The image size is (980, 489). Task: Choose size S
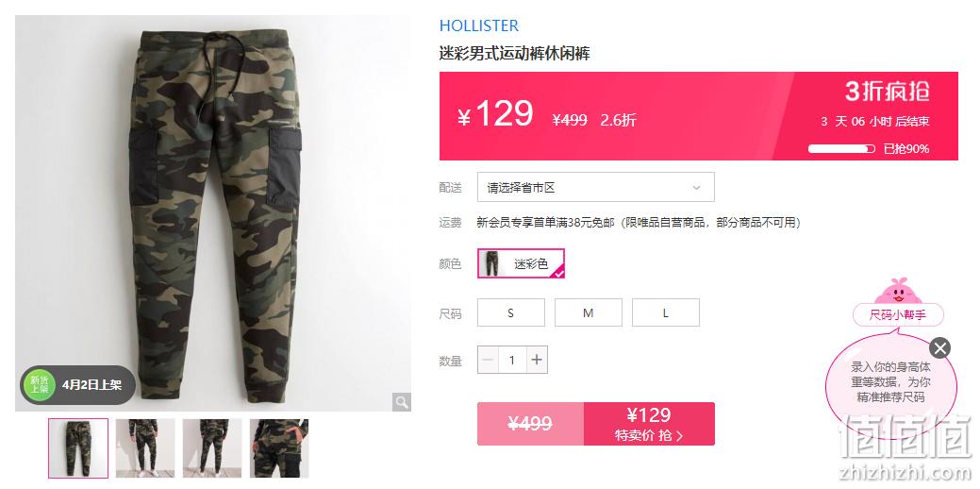click(x=510, y=312)
